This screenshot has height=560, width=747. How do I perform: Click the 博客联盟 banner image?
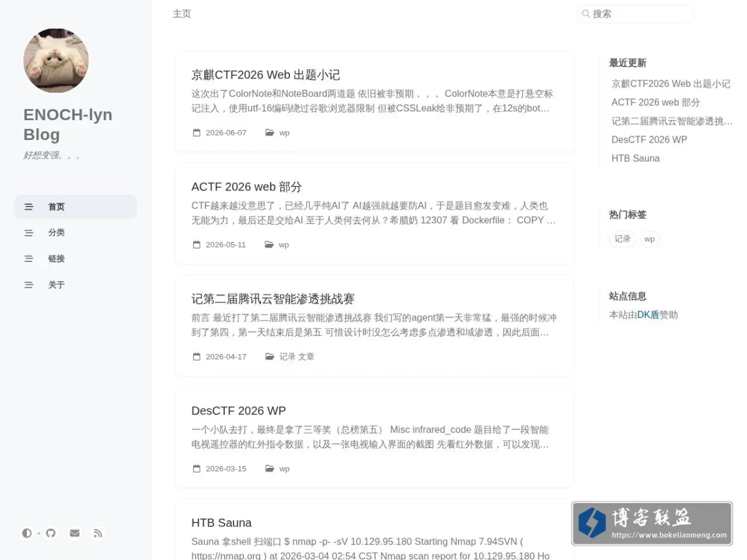click(x=652, y=523)
